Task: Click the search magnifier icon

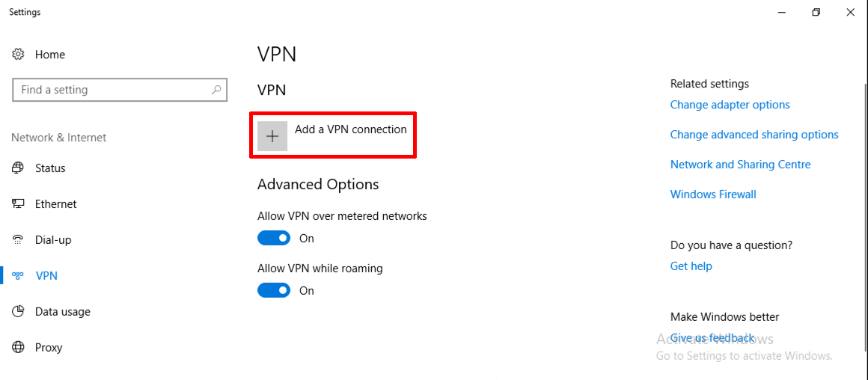Action: coord(216,90)
